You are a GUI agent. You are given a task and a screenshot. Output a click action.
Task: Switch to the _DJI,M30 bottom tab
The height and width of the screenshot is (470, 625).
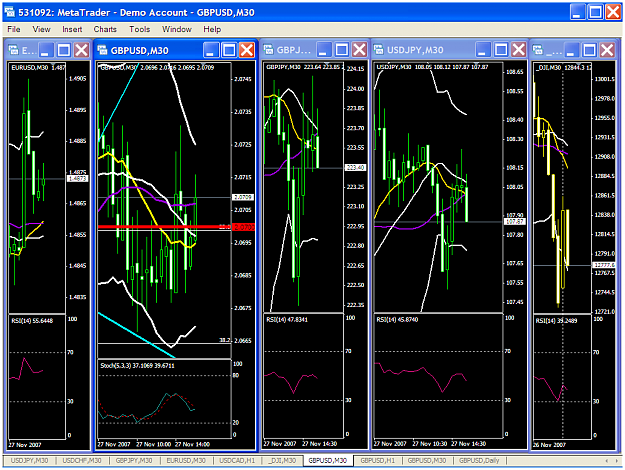(282, 460)
